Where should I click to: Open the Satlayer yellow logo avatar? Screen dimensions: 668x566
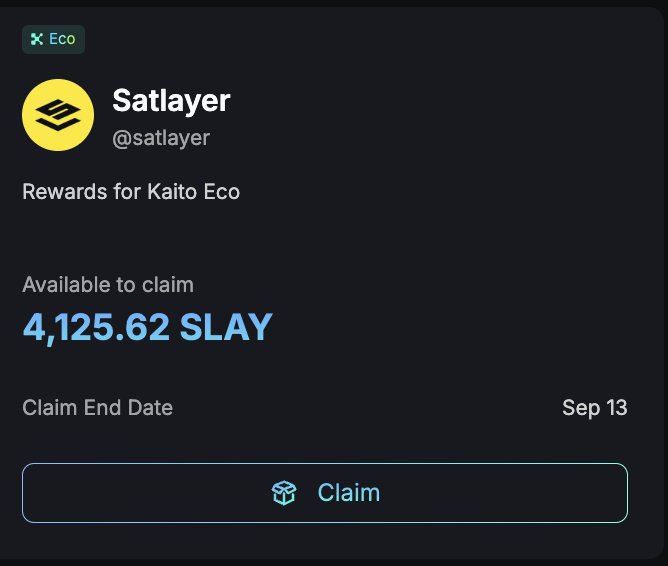pyautogui.click(x=58, y=115)
